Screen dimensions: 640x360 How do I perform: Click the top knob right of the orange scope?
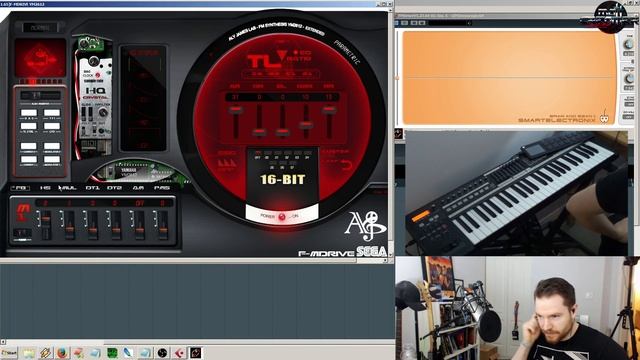tap(629, 43)
